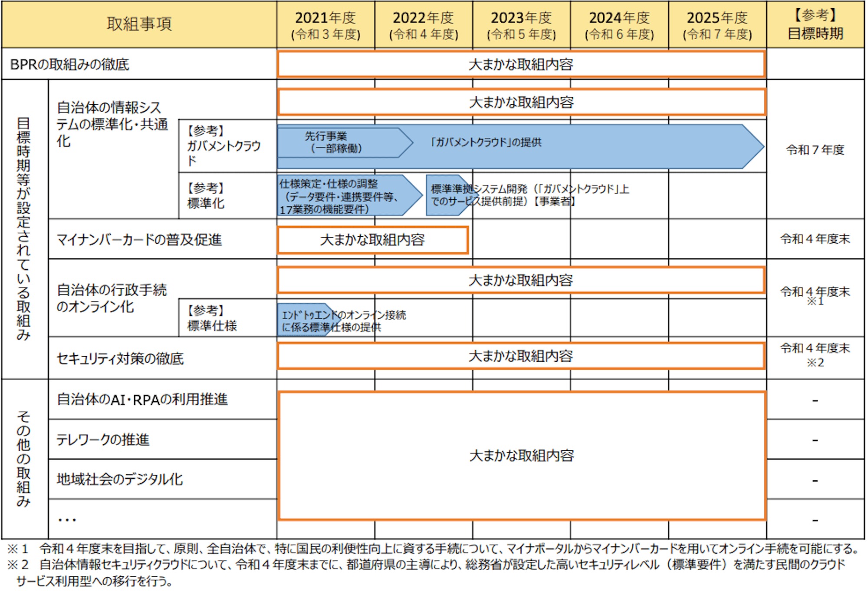
Task: Click the BPRの取組みの徹底 row label
Action: point(69,64)
